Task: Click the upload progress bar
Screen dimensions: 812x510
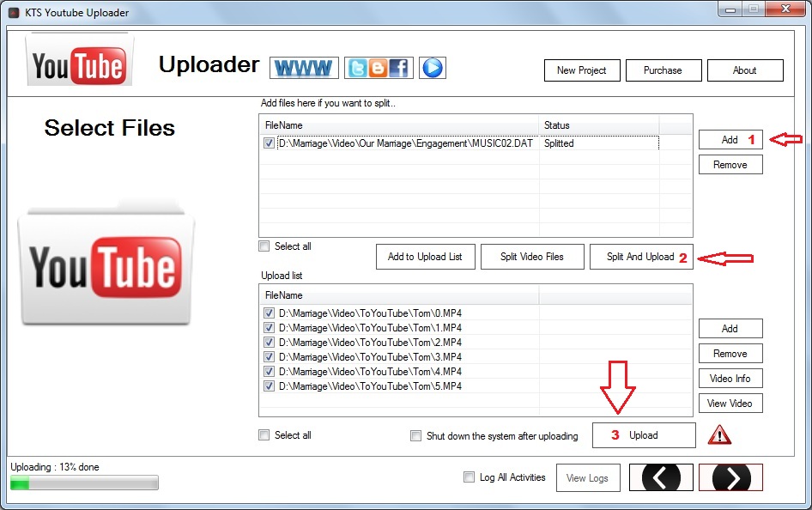Action: 84,483
